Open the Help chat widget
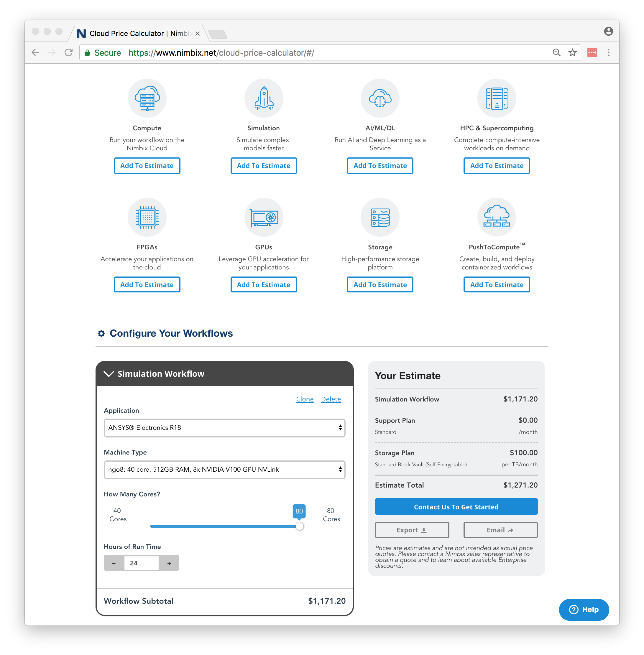644x655 pixels. [584, 609]
